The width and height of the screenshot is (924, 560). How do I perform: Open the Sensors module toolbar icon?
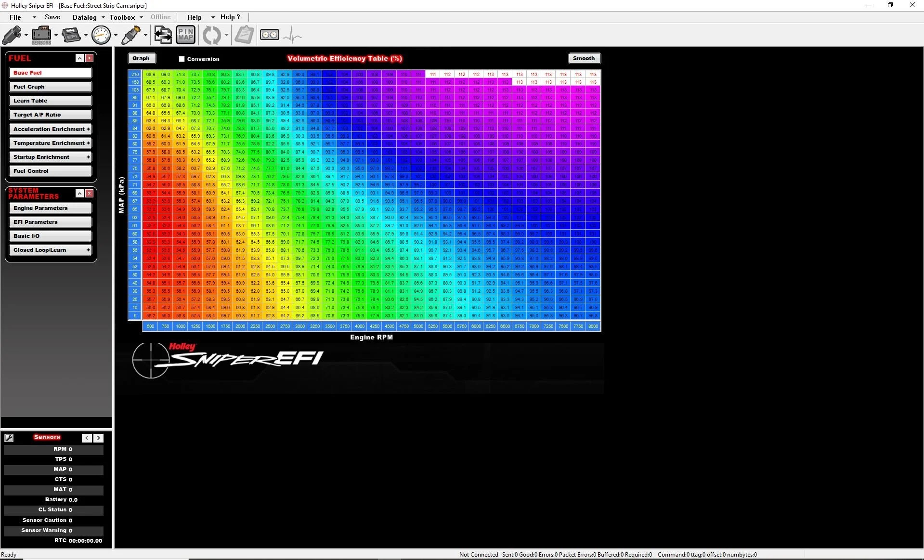coord(41,35)
